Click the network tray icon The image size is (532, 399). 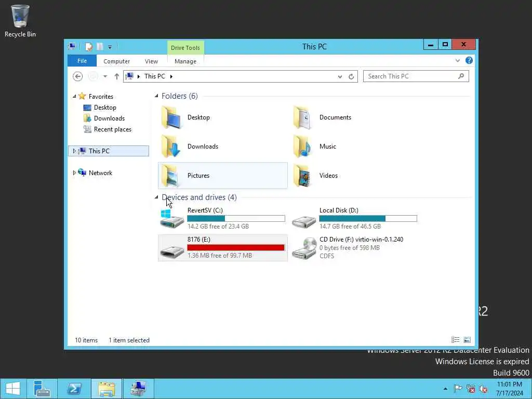click(471, 389)
